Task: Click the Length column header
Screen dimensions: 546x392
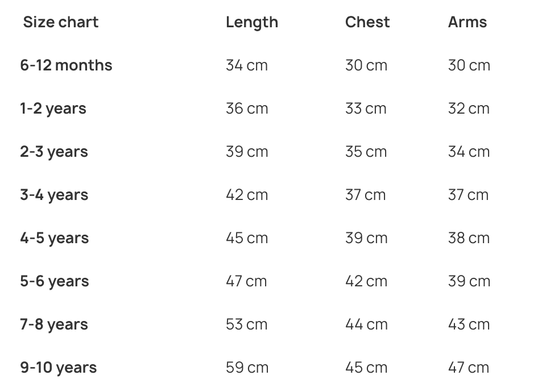Action: tap(252, 22)
